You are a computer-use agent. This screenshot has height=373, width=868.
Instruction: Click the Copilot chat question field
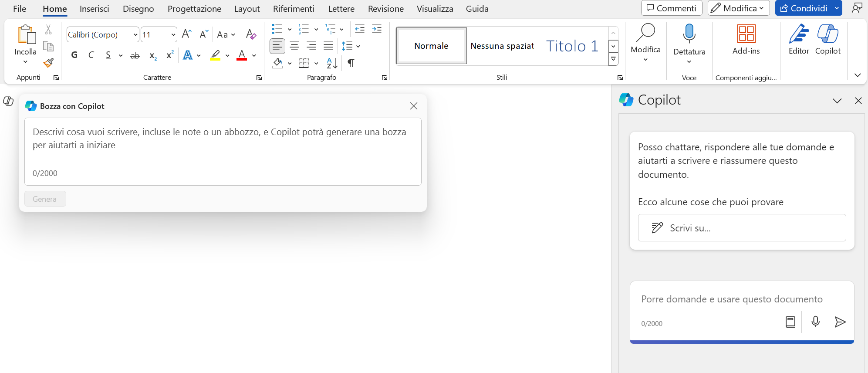coord(742,299)
